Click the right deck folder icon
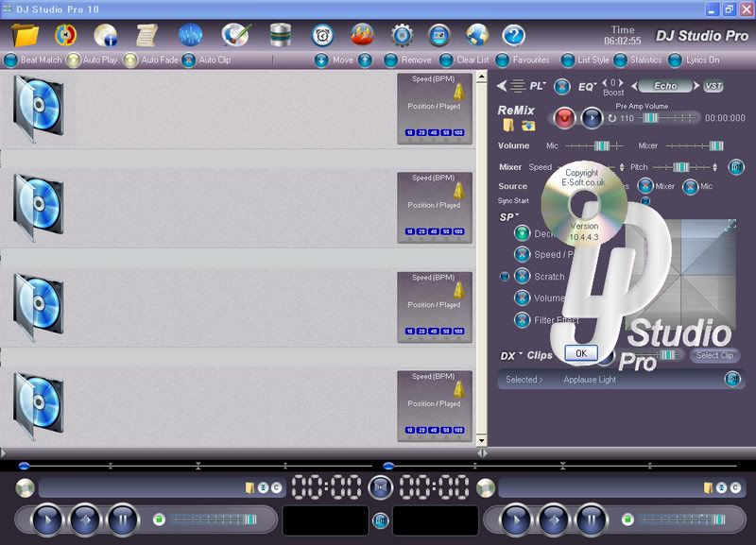The image size is (756, 545). 708,488
